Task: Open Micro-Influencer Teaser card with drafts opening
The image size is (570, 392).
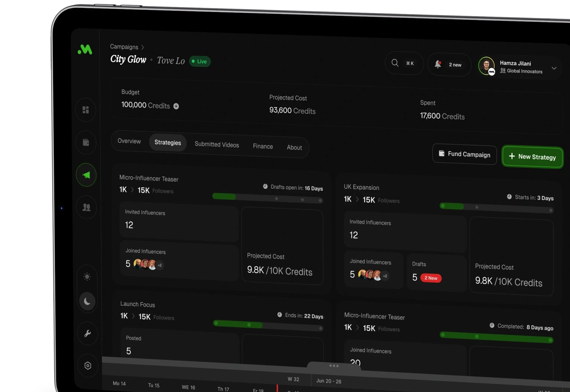Action: (149, 178)
